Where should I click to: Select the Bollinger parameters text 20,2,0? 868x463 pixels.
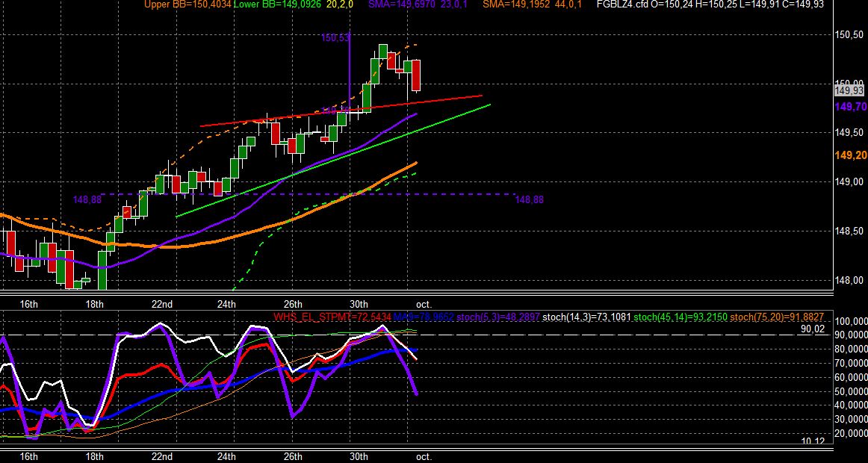(341, 4)
